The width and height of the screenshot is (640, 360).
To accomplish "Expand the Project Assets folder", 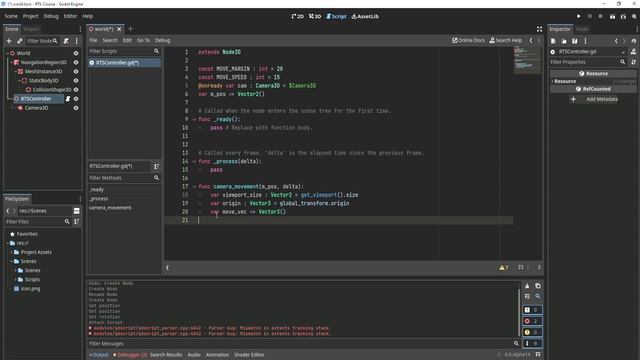I will tap(11, 252).
